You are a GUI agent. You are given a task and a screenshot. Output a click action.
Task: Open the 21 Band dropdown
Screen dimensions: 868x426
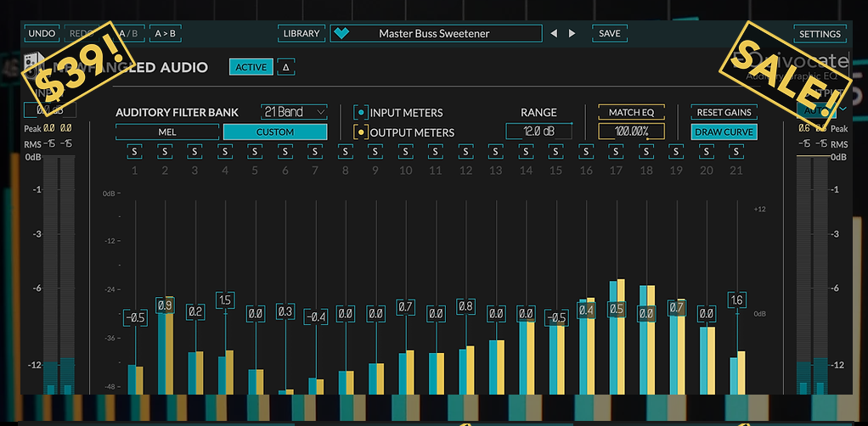(x=294, y=112)
